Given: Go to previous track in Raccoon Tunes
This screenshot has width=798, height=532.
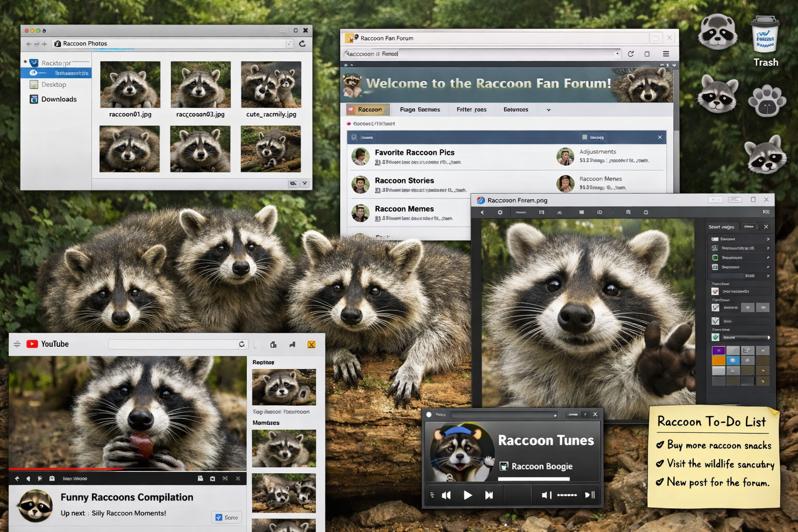Looking at the screenshot, I should pos(446,495).
